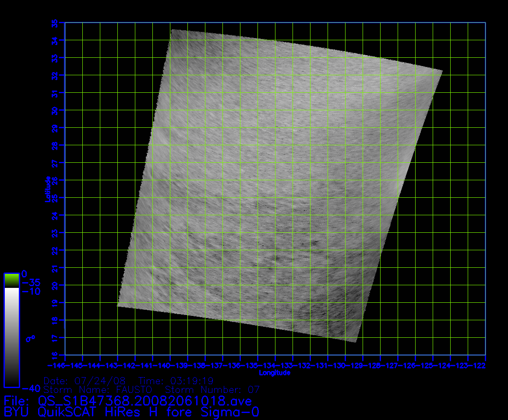This screenshot has height=420, width=508.
Task: Click the Time: 03:19:19 text
Action: 176,381
